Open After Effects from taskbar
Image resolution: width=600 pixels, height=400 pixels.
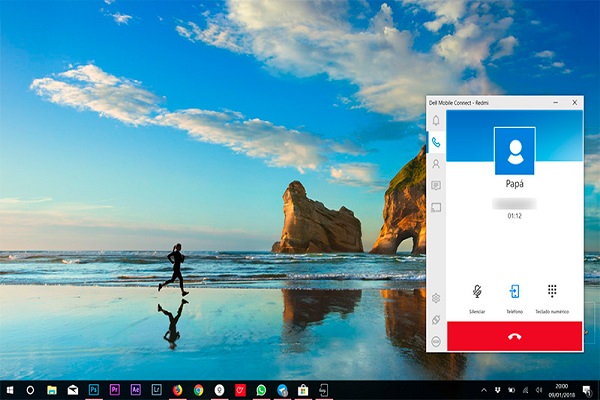coord(136,389)
